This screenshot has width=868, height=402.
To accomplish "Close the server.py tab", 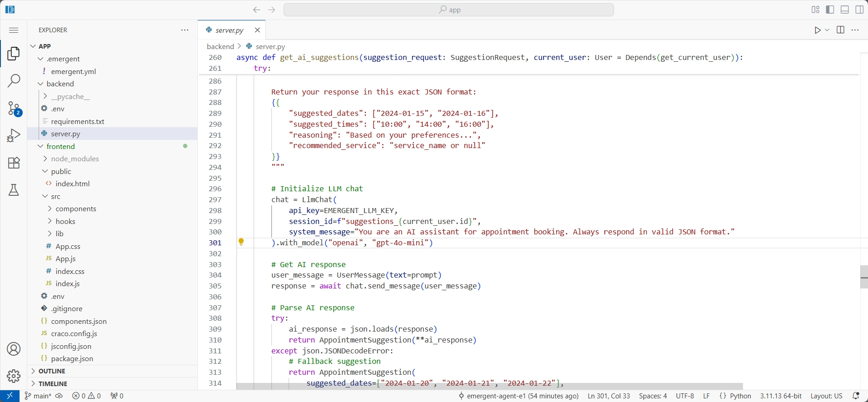I will tap(257, 30).
